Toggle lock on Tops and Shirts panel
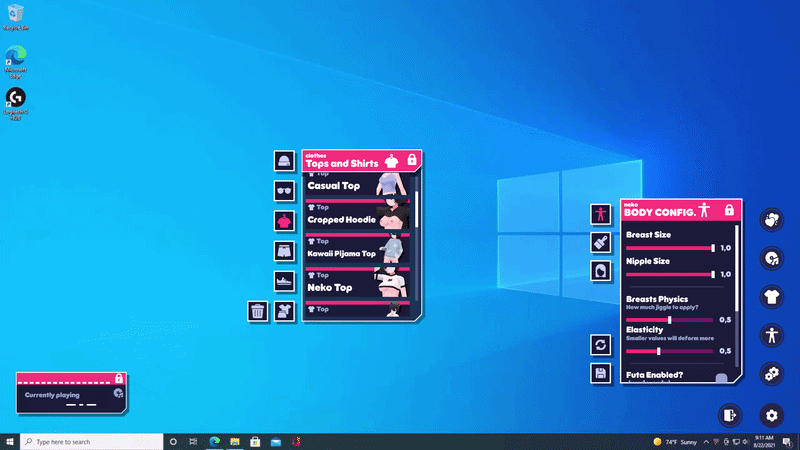The width and height of the screenshot is (800, 450). tap(411, 160)
